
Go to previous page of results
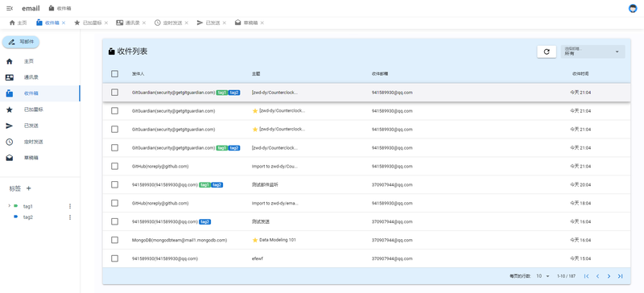click(x=597, y=276)
